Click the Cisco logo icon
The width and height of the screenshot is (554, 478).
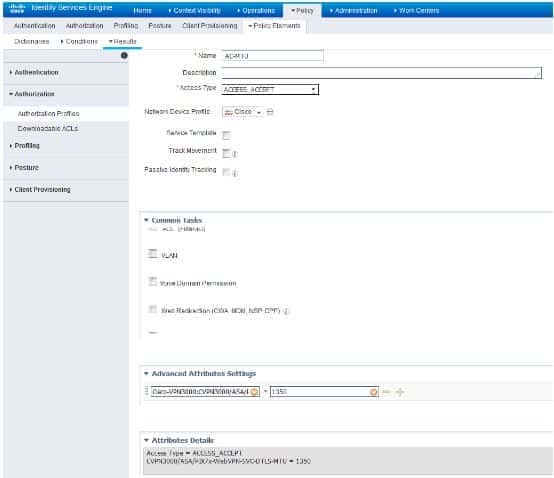tap(17, 8)
